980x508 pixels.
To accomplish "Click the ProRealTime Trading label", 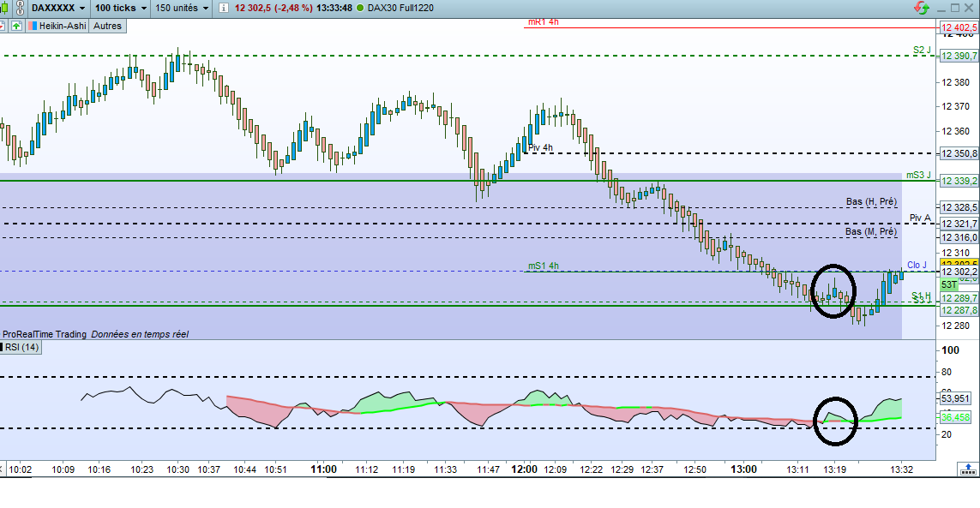I will (x=45, y=334).
